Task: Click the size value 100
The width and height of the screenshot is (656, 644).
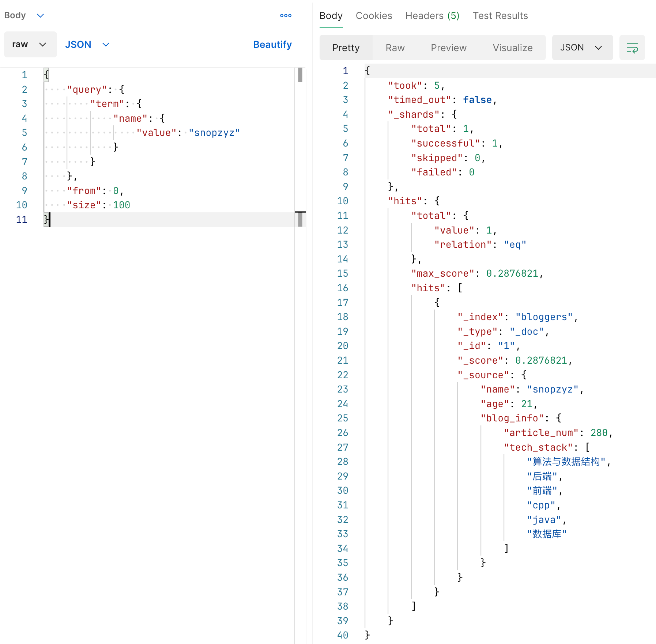Action: coord(121,205)
